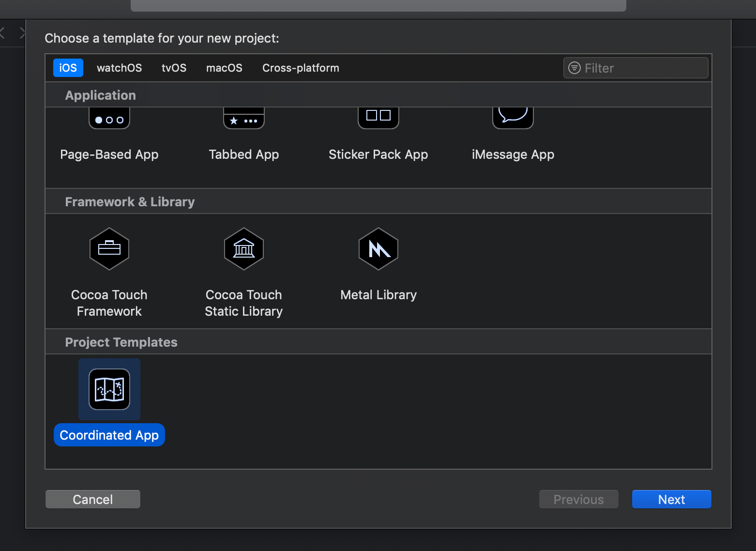The height and width of the screenshot is (551, 756).
Task: Click the Coordinated App map icon
Action: click(109, 389)
